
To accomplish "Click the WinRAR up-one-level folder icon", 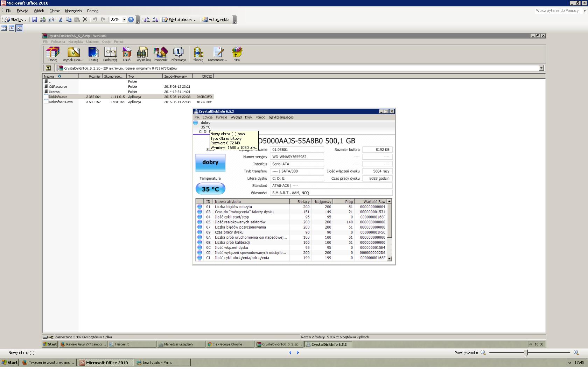I will (x=48, y=68).
